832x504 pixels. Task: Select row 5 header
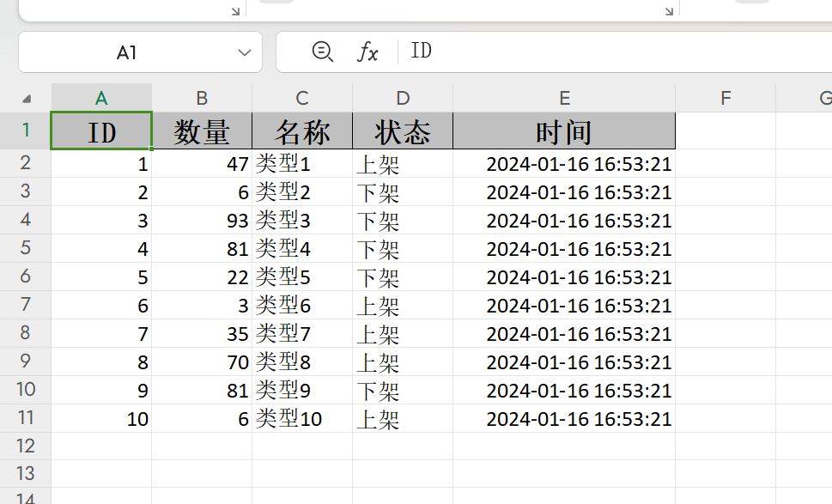(x=26, y=248)
